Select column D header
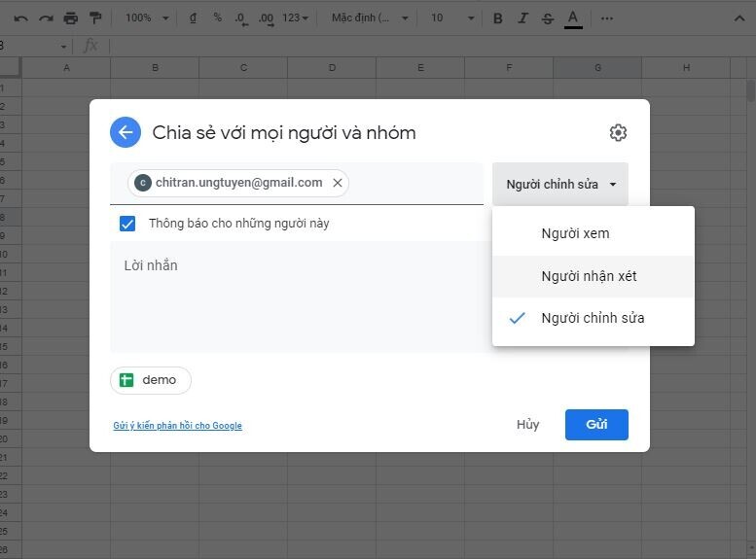756x559 pixels. pos(332,67)
